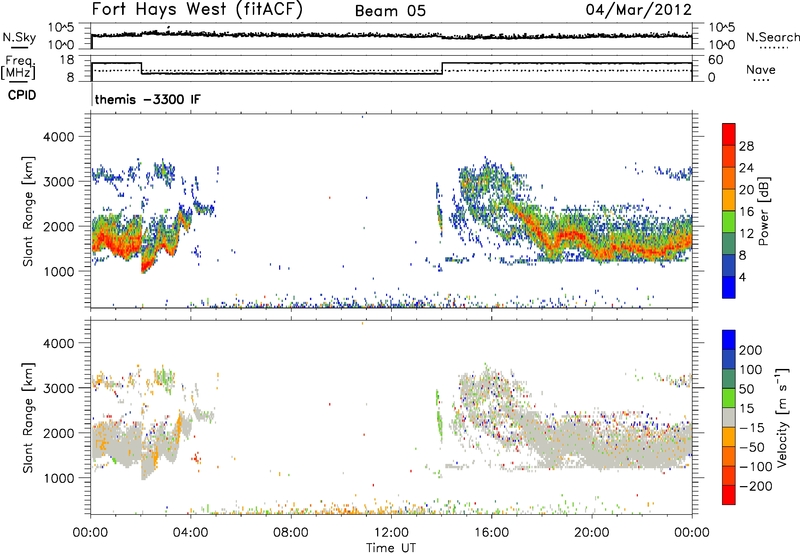Image resolution: width=800 pixels, height=554 pixels.
Task: Click the "-200" label on Velocity color bar
Action: point(755,486)
